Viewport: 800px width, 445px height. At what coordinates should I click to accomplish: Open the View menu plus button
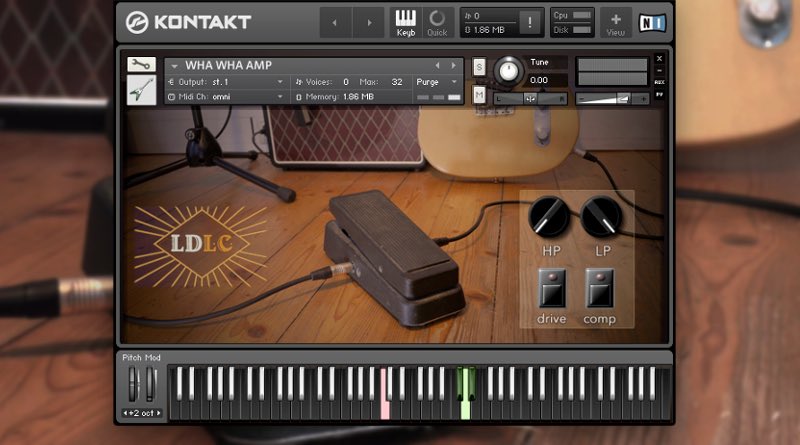point(615,23)
